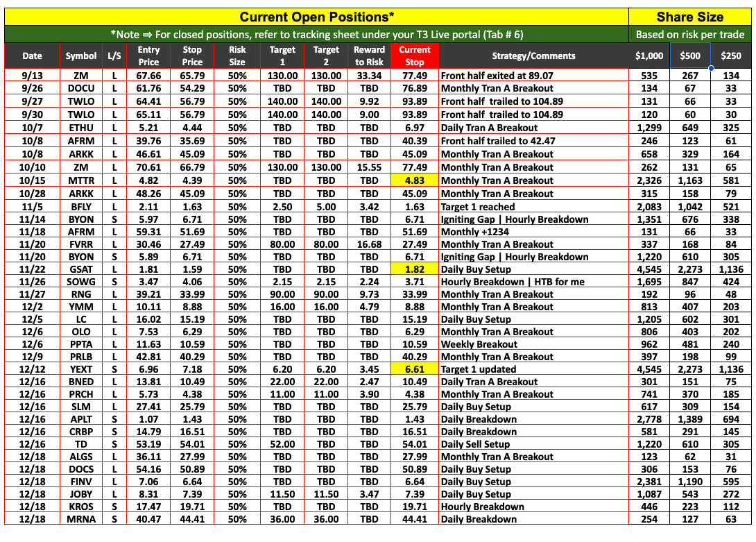Select the Share Size header cell
Viewport: 756px width, 542px height.
click(x=690, y=17)
